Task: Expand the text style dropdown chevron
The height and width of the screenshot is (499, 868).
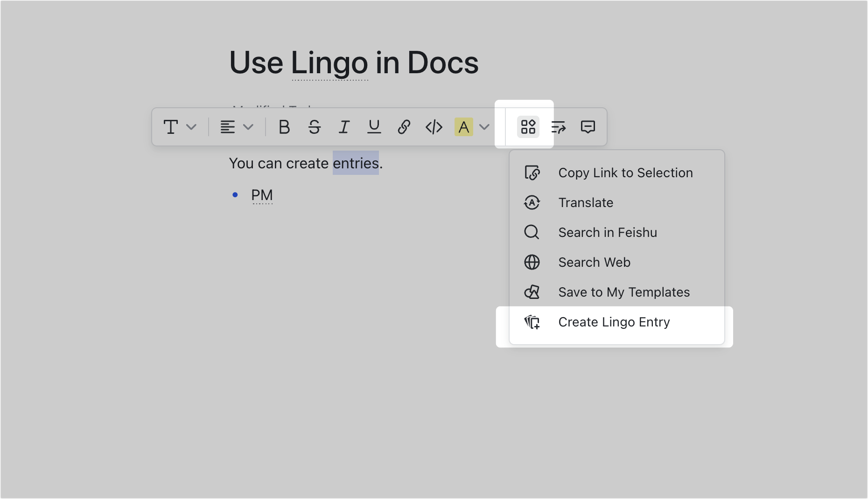Action: click(191, 127)
